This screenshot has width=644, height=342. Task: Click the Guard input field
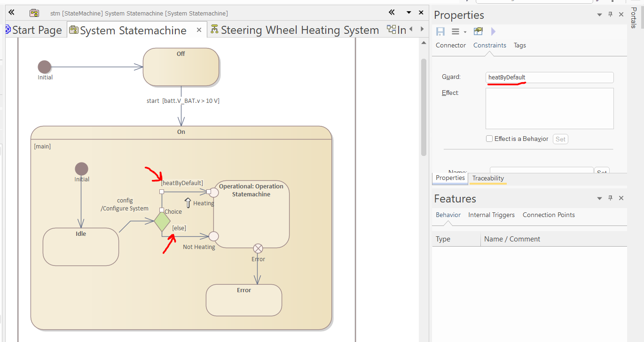549,78
